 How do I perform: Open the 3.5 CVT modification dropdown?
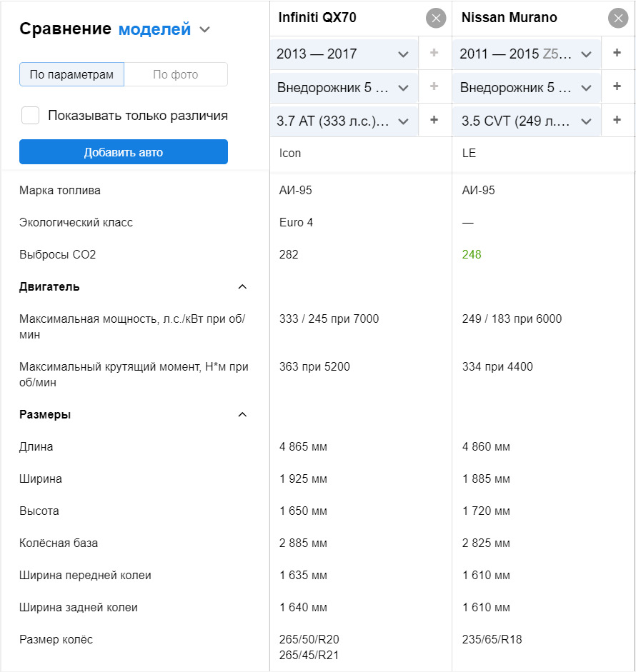526,121
